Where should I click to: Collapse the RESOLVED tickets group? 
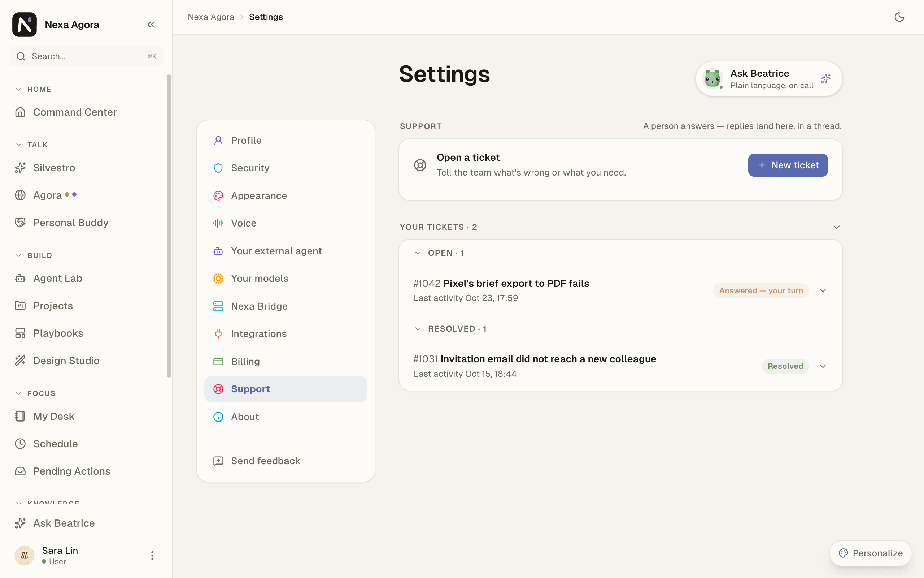(x=418, y=329)
